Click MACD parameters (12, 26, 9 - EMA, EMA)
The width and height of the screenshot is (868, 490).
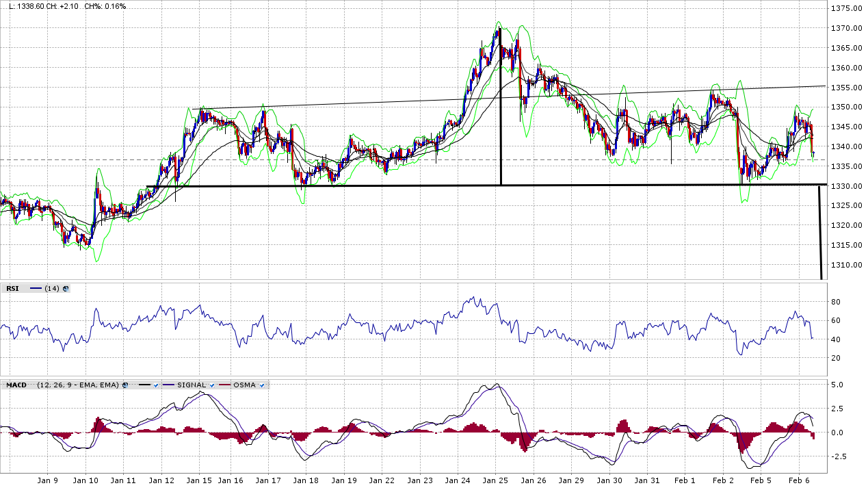point(78,385)
